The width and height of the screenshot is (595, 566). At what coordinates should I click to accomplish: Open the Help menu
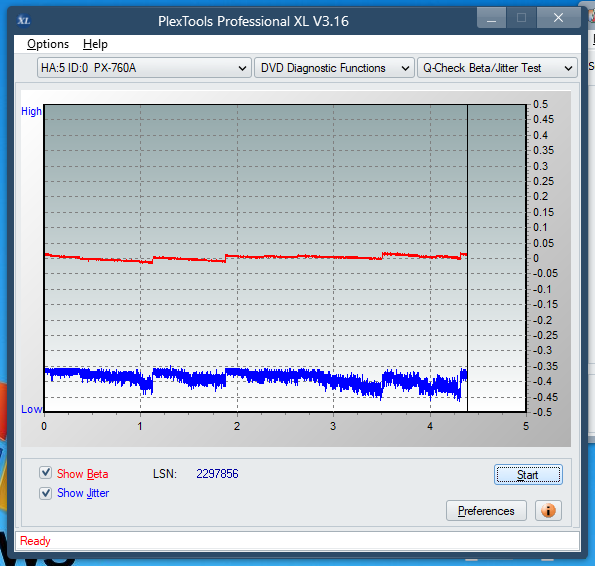(95, 44)
